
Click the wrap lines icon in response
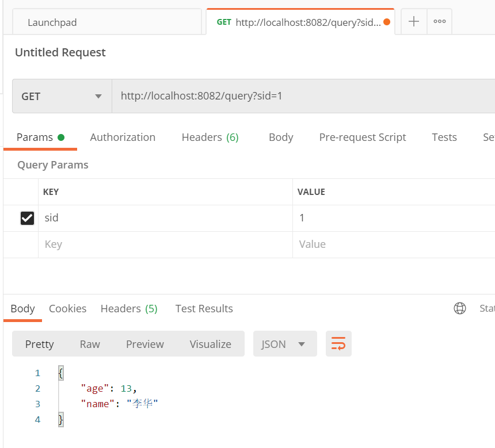[x=338, y=344]
